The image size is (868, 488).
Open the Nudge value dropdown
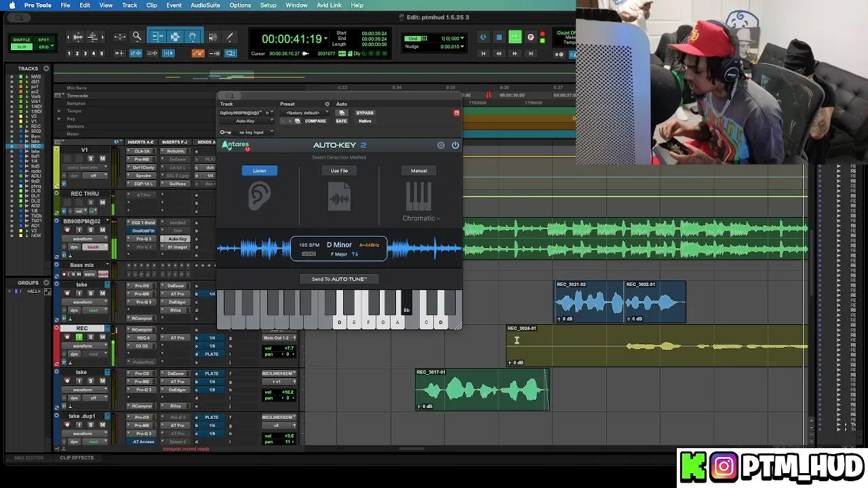click(462, 47)
